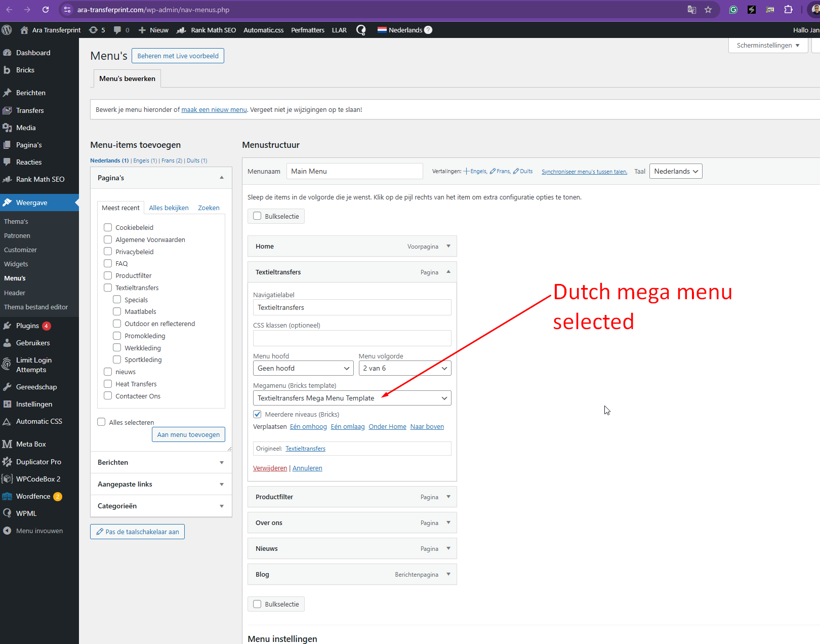
Task: Check the Cookiebeleid page checkbox
Action: (x=108, y=227)
